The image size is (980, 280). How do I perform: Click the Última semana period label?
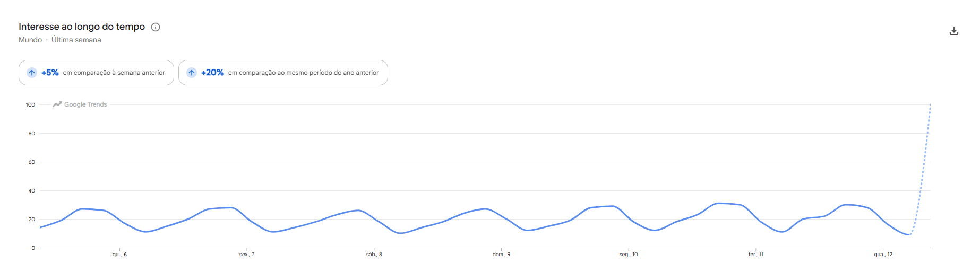[x=76, y=40]
